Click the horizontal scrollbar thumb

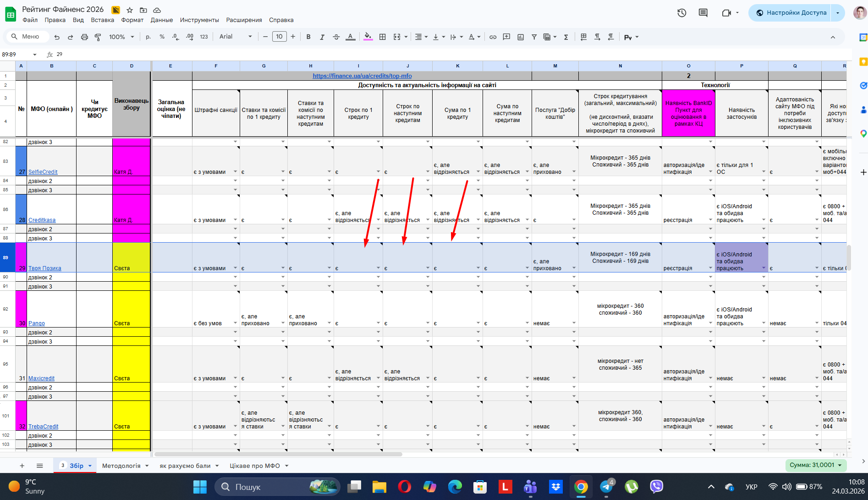click(x=279, y=454)
